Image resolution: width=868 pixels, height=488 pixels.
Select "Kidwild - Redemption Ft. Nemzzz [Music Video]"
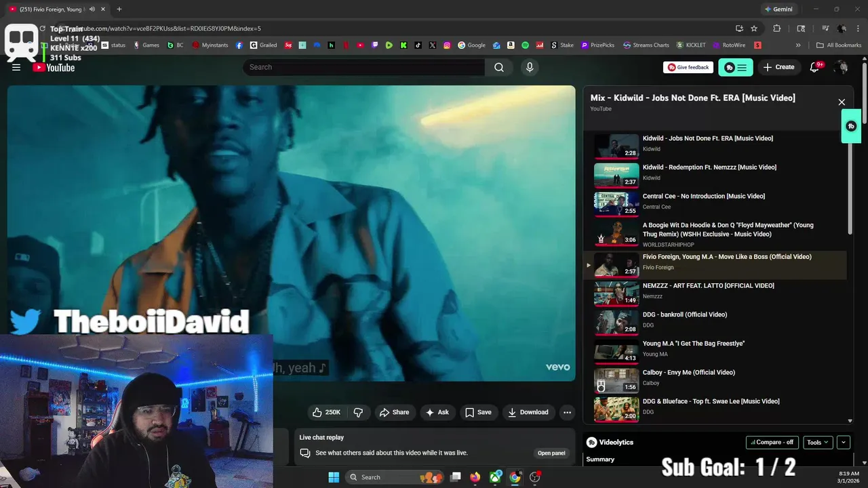pos(709,167)
